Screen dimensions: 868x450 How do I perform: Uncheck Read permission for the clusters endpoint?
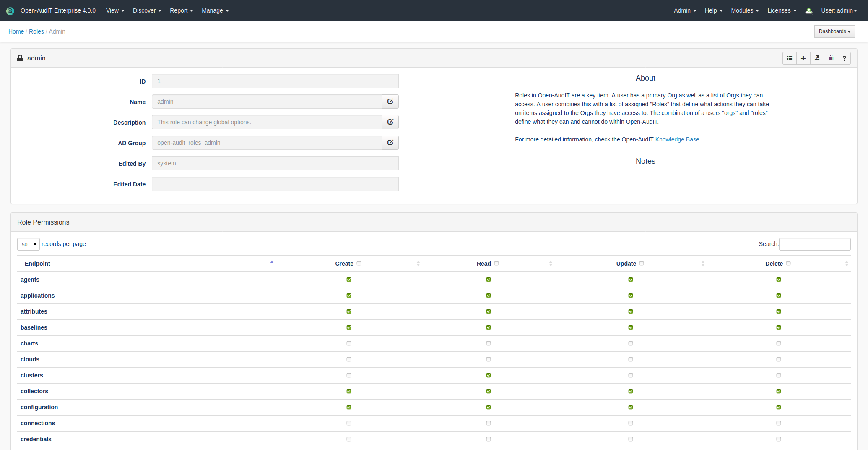click(x=489, y=375)
